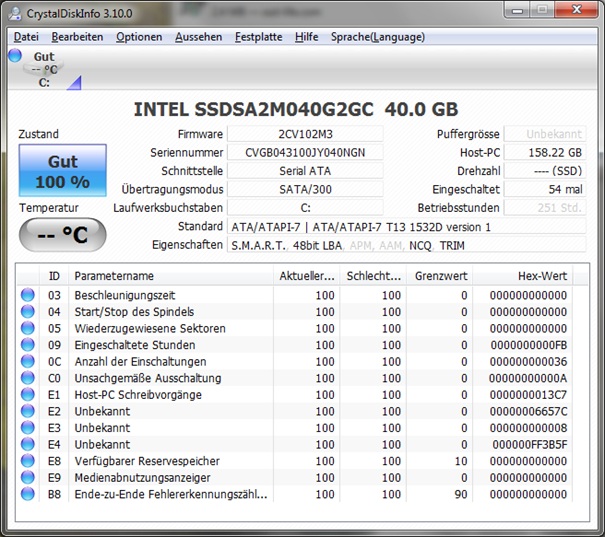The image size is (605, 537).
Task: Click the Grenzwert column header
Action: (x=440, y=276)
